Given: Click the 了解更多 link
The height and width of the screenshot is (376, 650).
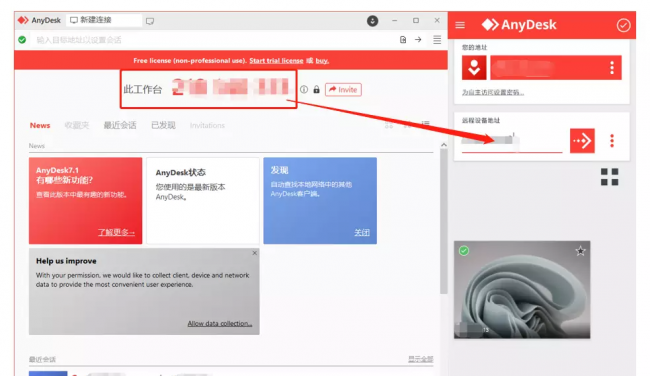Looking at the screenshot, I should pos(116,232).
